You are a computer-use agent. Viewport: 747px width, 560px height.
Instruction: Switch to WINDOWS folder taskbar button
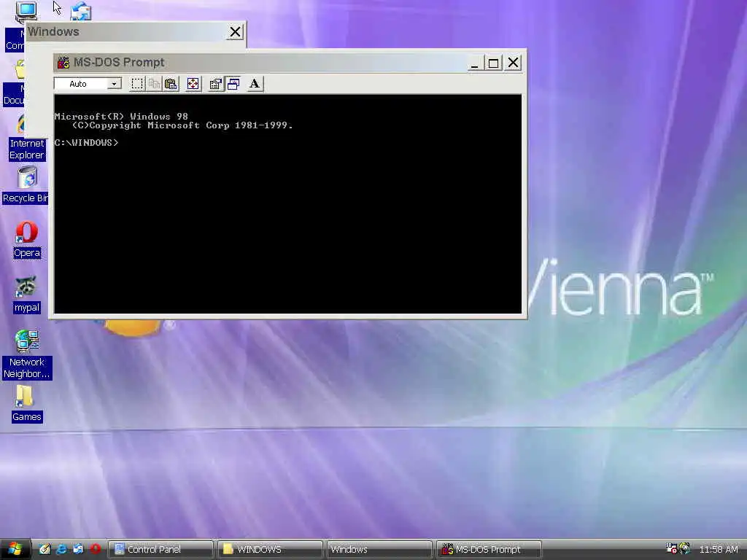[270, 550]
